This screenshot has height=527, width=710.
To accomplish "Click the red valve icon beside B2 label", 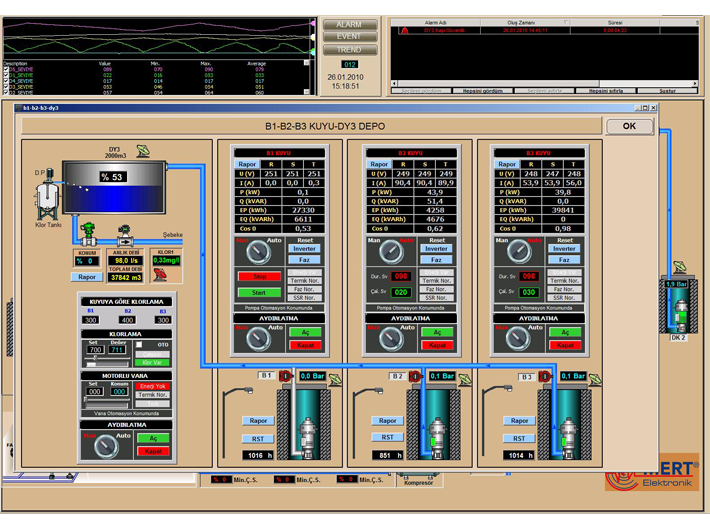I will (415, 376).
